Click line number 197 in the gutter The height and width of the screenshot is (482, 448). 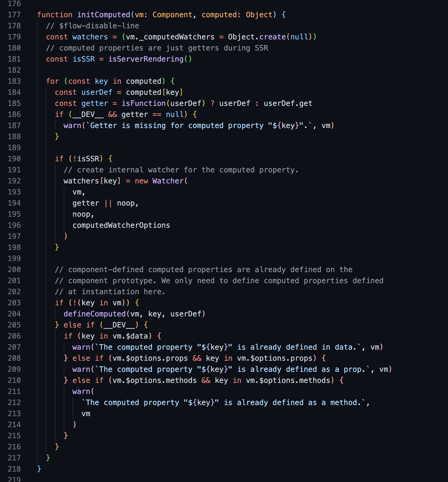click(14, 236)
